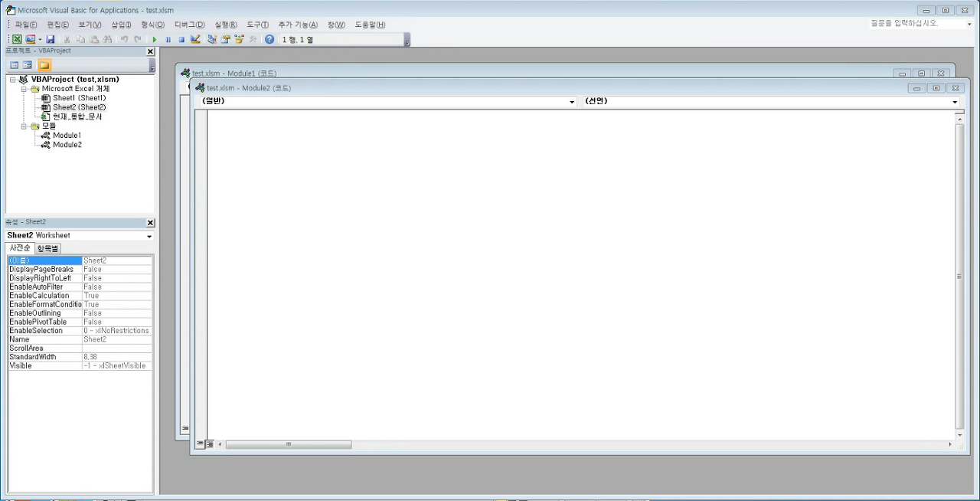Select Module1 in project tree
The width and height of the screenshot is (980, 501).
point(67,135)
